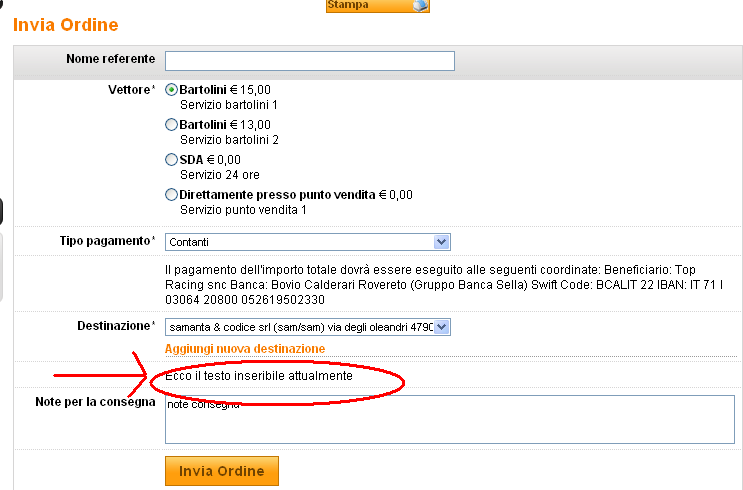
Task: Click the Vettore field label
Action: (x=132, y=90)
